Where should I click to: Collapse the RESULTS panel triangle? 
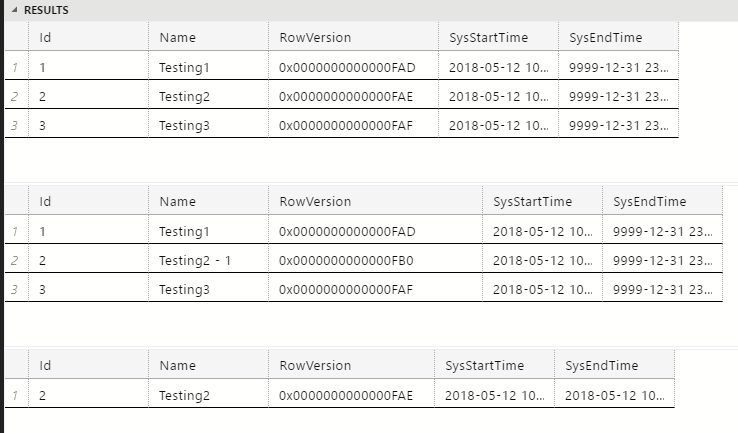point(15,10)
